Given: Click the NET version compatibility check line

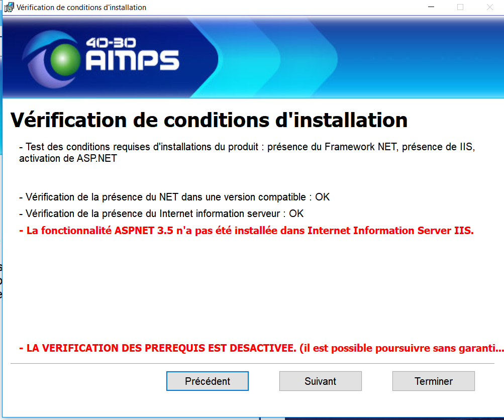Looking at the screenshot, I should [x=174, y=197].
